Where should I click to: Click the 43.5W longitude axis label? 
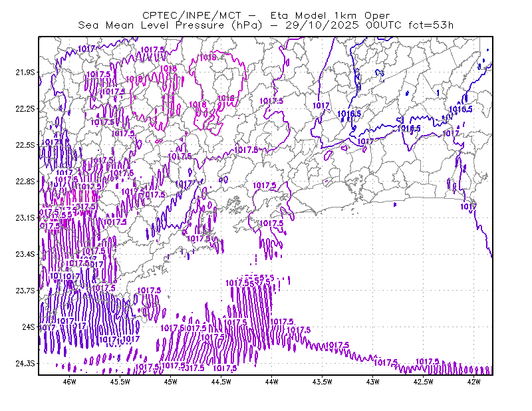[323, 382]
